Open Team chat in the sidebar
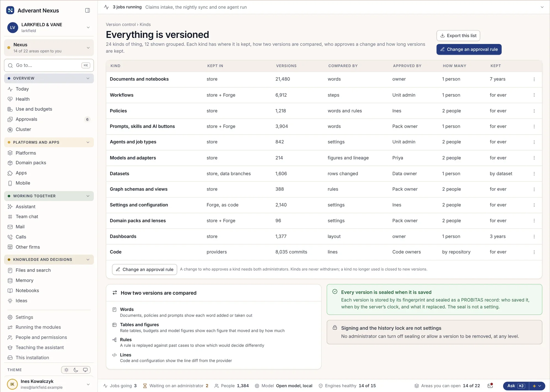Viewport: 550px width, 392px height. [x=49, y=216]
